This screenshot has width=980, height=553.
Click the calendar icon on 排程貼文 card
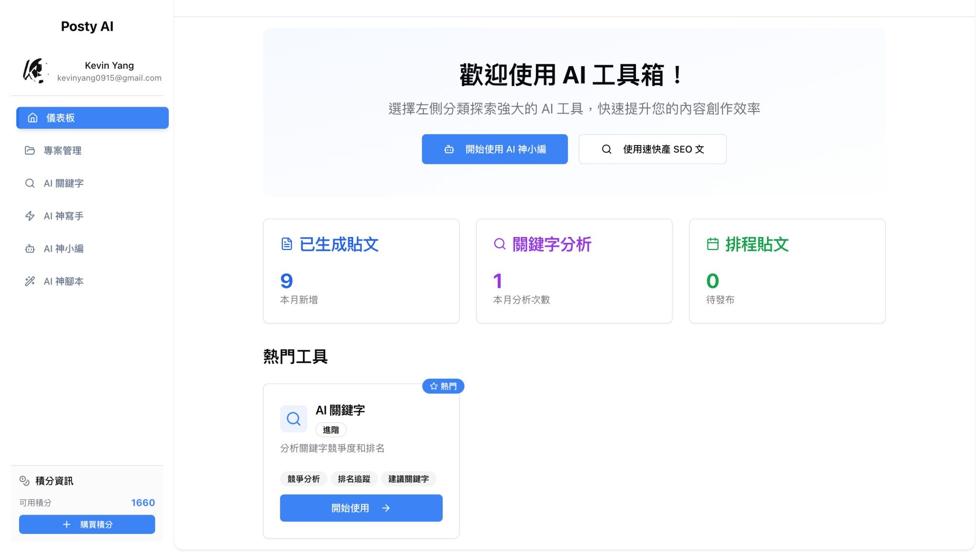tap(713, 244)
